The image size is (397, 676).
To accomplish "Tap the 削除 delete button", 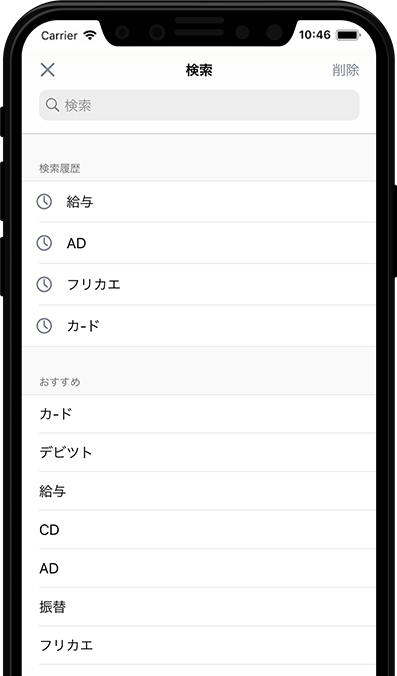I will click(346, 70).
